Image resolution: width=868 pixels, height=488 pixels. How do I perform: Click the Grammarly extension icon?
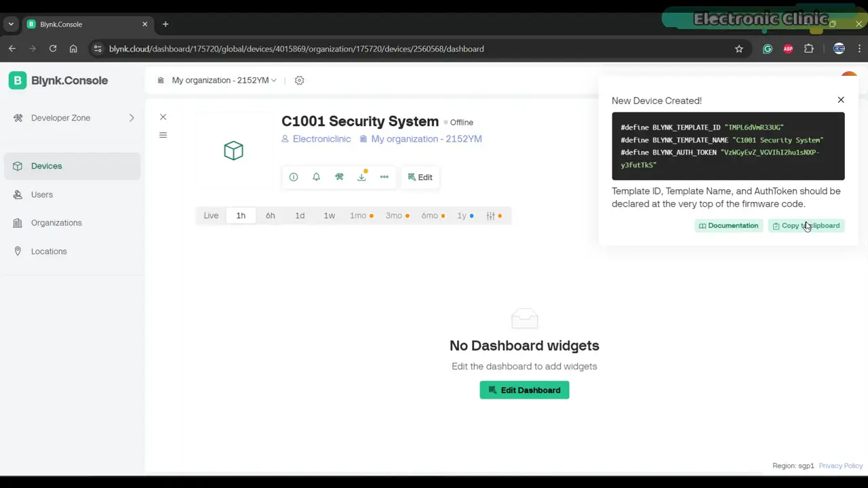pyautogui.click(x=768, y=49)
